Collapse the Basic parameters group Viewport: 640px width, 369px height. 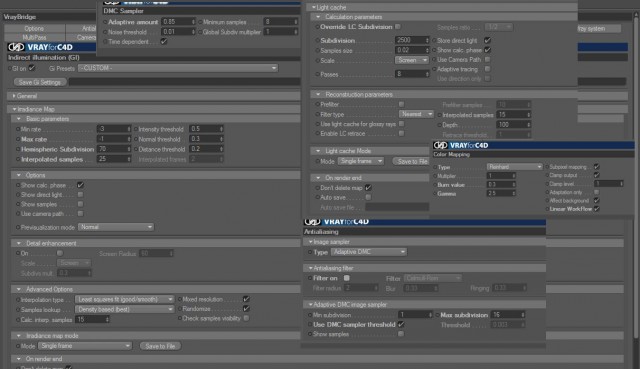(19, 119)
